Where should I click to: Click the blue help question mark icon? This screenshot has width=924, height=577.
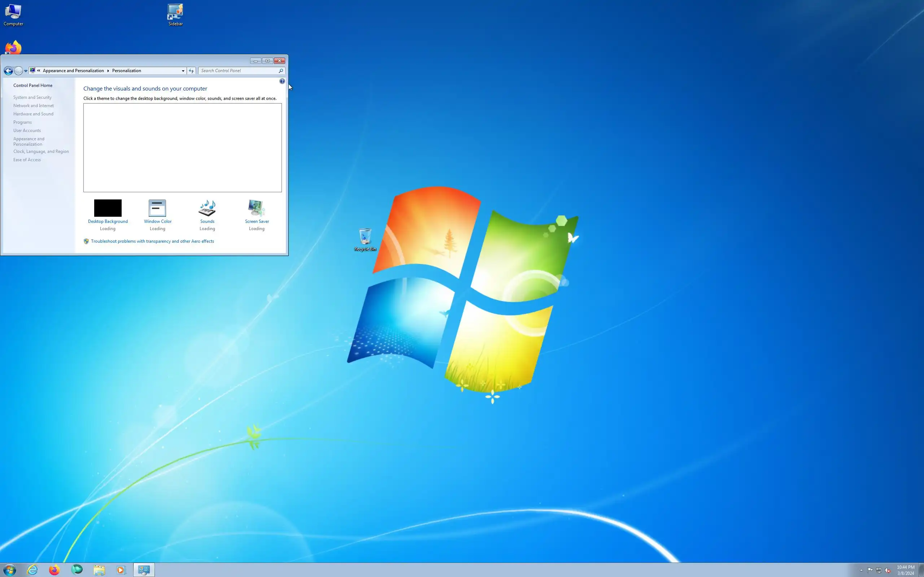(282, 81)
